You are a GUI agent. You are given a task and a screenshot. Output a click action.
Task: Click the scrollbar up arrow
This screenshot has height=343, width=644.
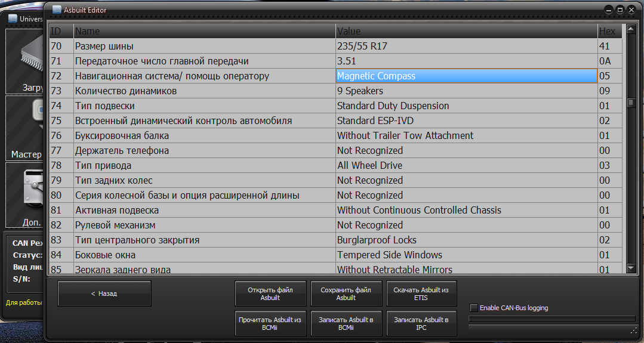pyautogui.click(x=630, y=30)
